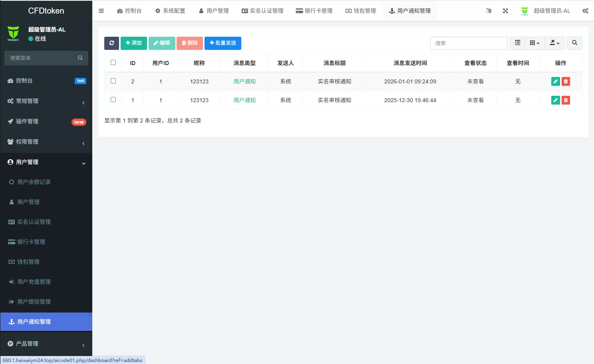Click the refresh table icon
This screenshot has height=364, width=594.
[x=111, y=43]
